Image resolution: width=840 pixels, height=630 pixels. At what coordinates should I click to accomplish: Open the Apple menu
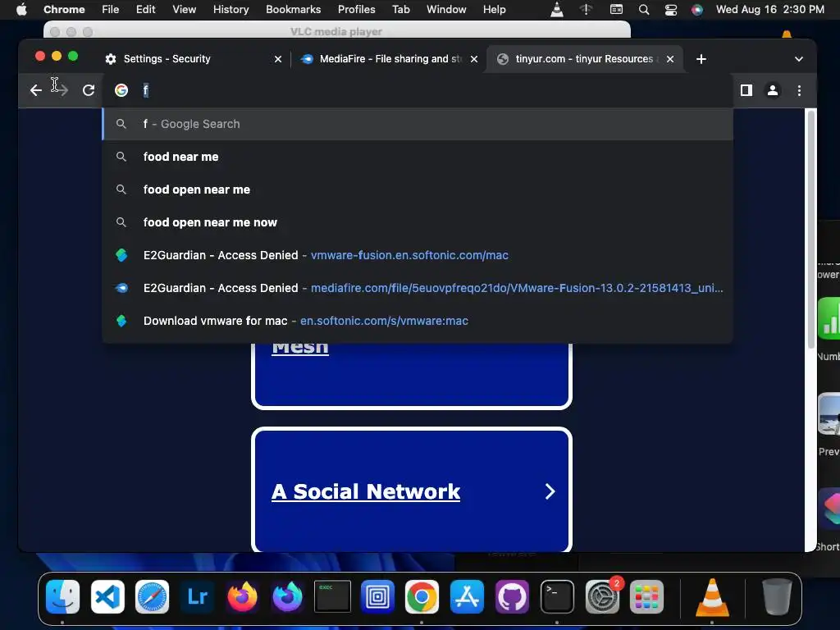[21, 9]
